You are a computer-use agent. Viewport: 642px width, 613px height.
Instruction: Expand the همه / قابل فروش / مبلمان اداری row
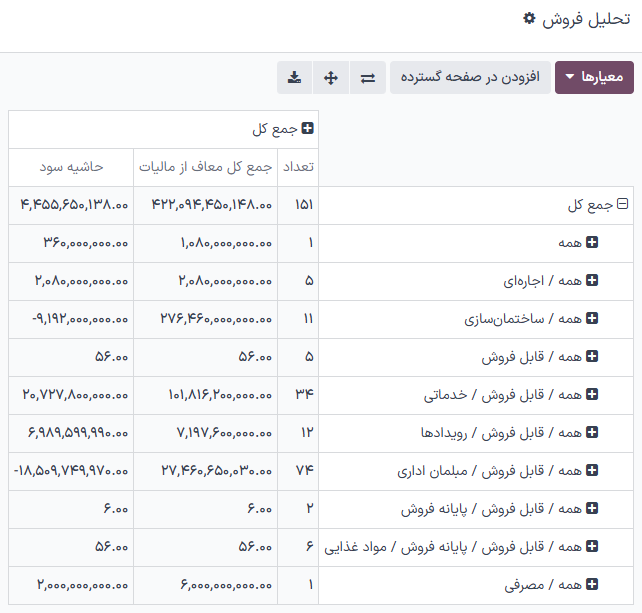click(592, 471)
